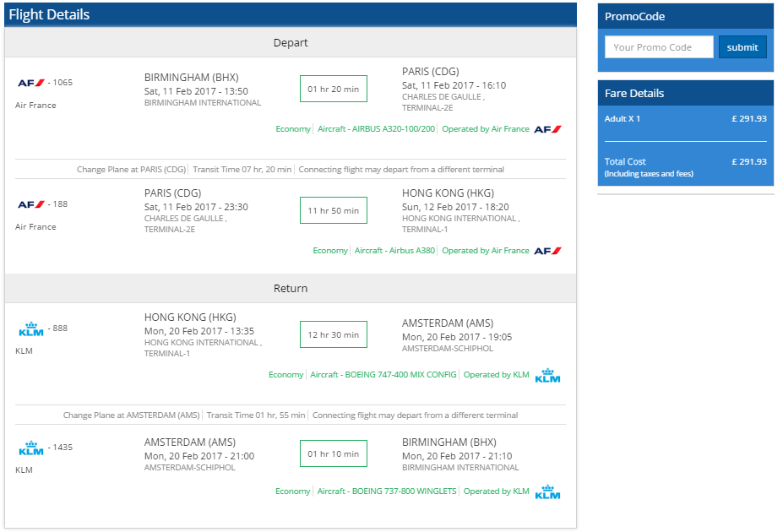This screenshot has height=532, width=783.
Task: Click KLM logo for flight 1435
Action: point(31,448)
